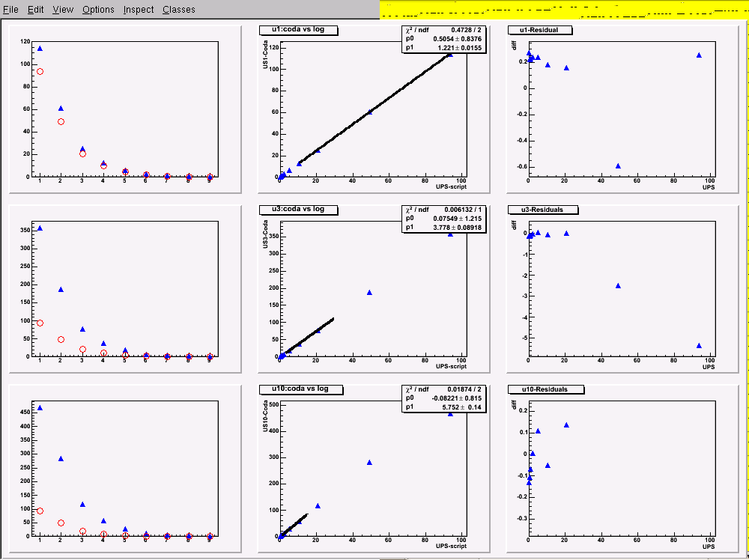The image size is (749, 560).
Task: Click the highest red circle in top-left plot
Action: [40, 72]
